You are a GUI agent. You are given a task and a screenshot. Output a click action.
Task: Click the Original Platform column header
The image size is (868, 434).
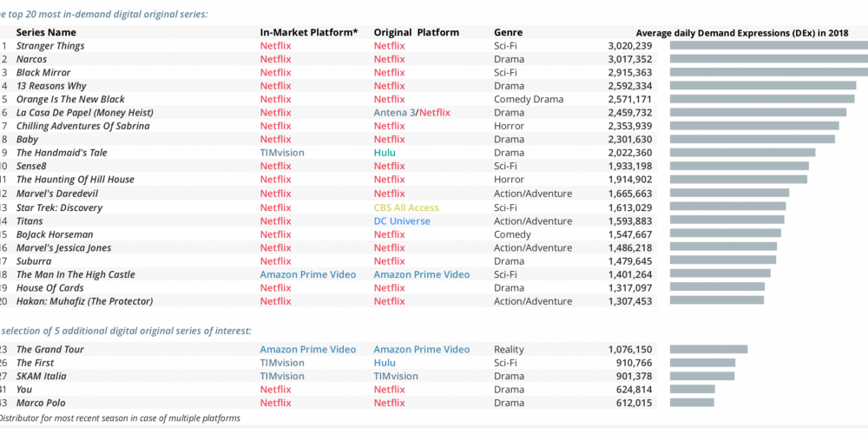coord(417,33)
